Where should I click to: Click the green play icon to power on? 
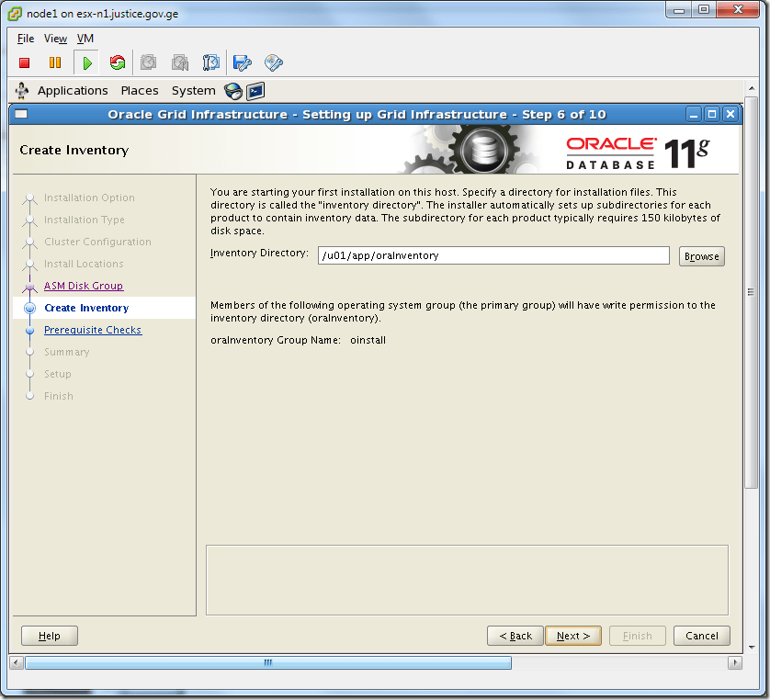[x=87, y=62]
